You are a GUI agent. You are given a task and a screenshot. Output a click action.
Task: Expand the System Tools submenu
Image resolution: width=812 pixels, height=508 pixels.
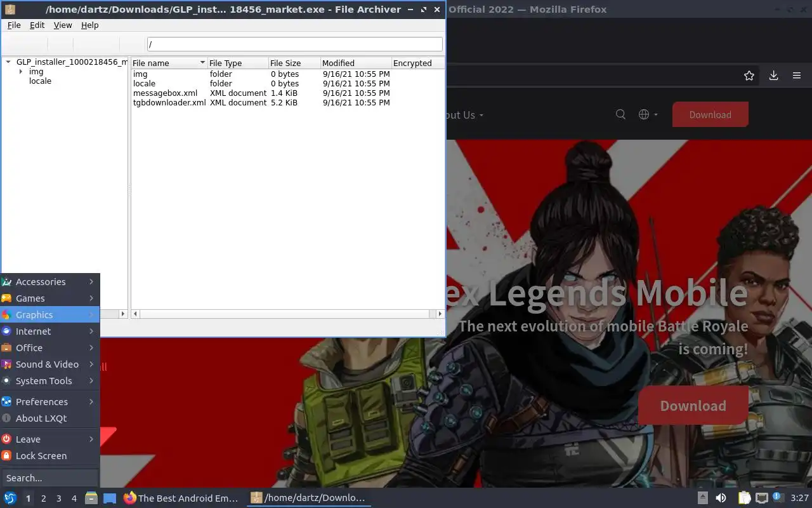tap(50, 381)
